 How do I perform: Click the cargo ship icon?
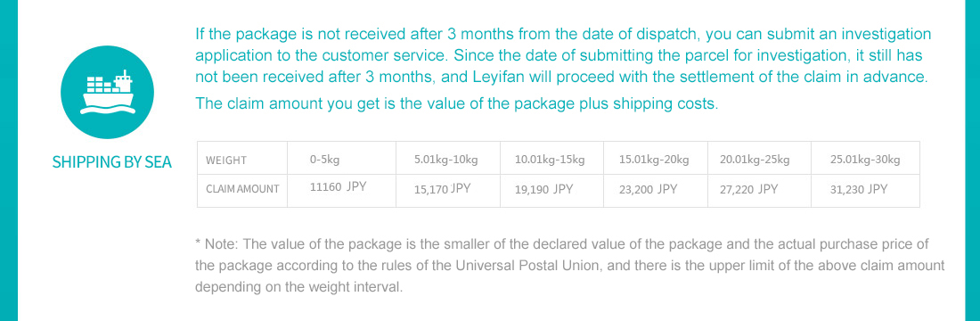107,92
